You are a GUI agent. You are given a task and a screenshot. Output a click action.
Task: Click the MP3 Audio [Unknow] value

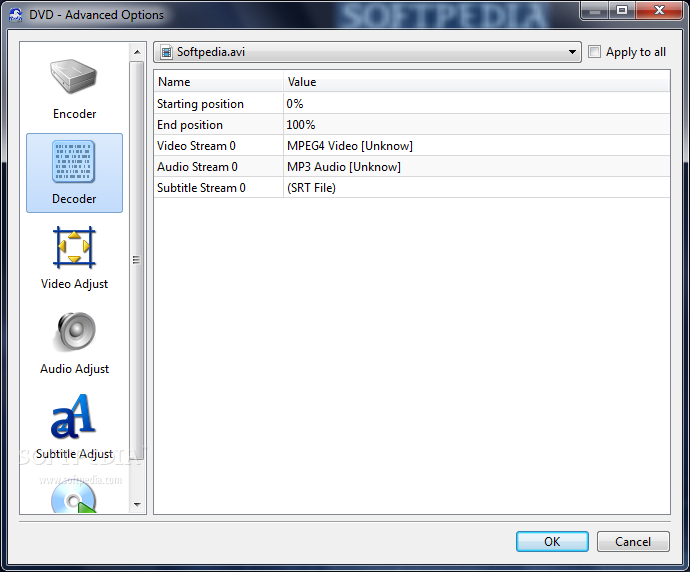pyautogui.click(x=344, y=167)
